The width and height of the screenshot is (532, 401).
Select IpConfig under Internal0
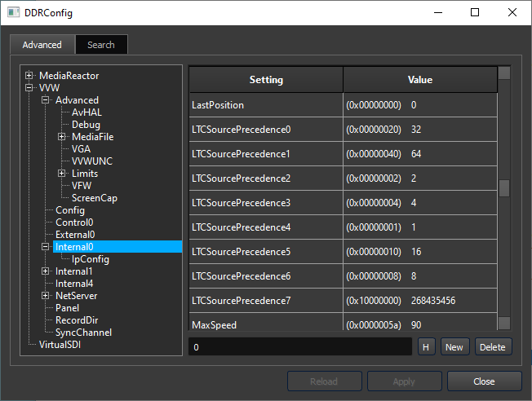[x=91, y=259]
